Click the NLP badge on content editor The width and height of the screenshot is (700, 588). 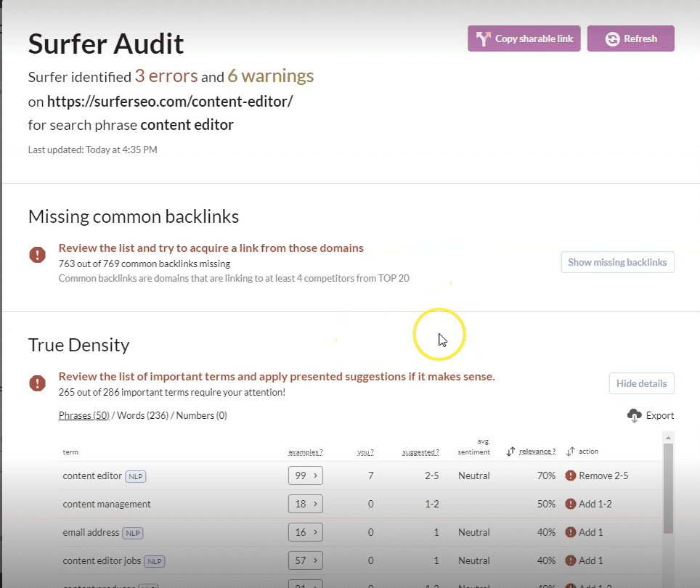pyautogui.click(x=136, y=476)
